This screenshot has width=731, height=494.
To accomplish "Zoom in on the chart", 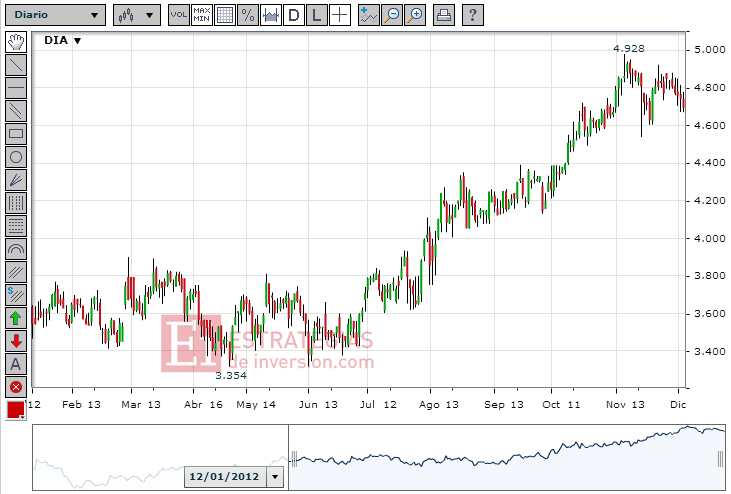I will (x=415, y=15).
